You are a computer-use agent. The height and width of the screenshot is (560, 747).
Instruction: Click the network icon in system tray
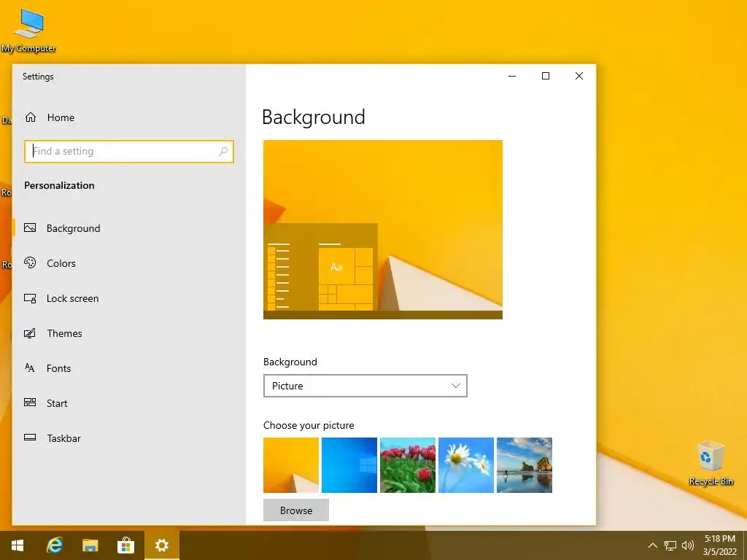(x=670, y=545)
